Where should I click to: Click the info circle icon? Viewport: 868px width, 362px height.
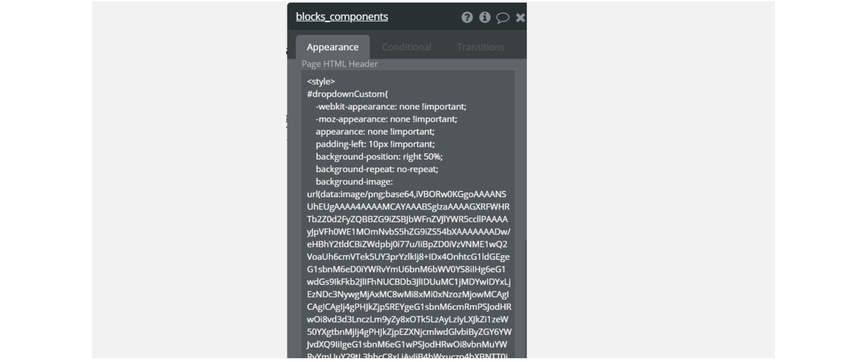coord(484,17)
